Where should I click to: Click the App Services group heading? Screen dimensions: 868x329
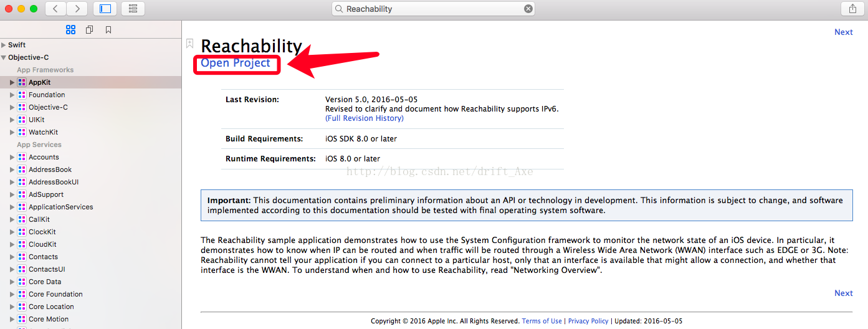pos(39,145)
